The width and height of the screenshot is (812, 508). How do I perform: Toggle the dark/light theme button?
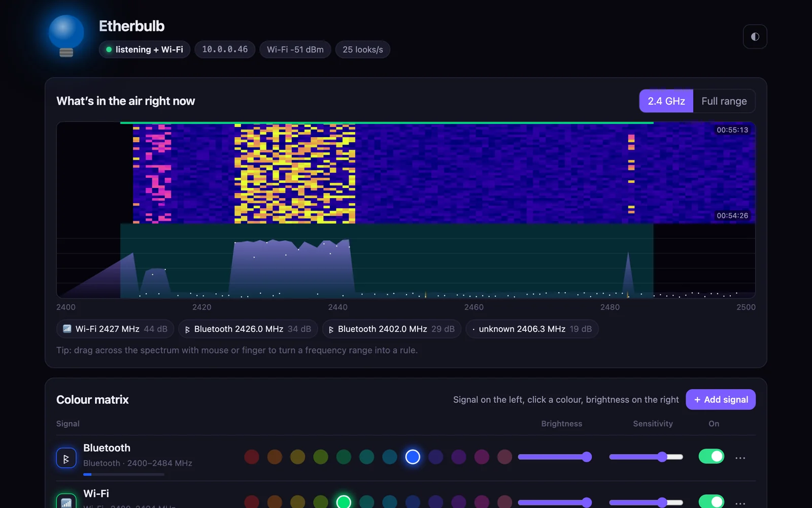click(x=755, y=37)
